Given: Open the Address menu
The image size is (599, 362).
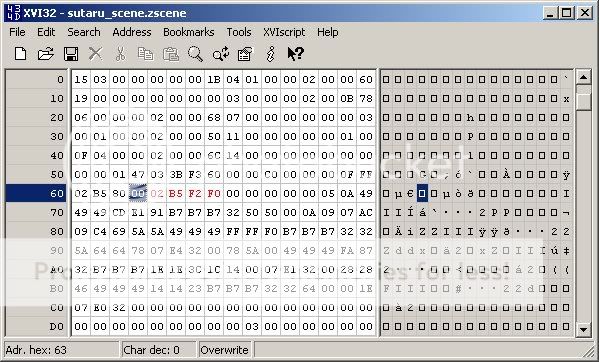Looking at the screenshot, I should pos(132,32).
